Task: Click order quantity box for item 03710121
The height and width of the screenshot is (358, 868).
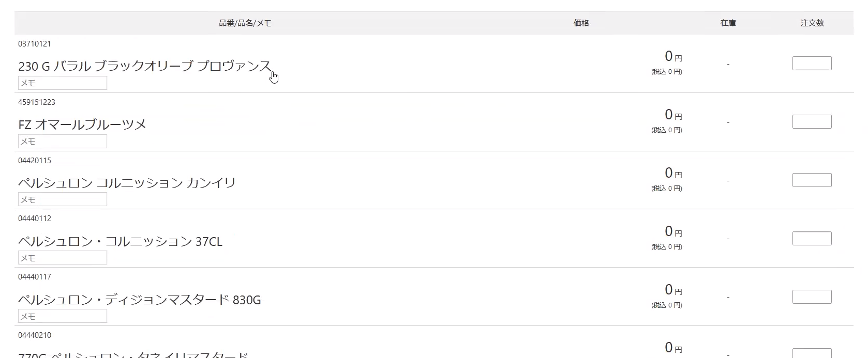Action: click(812, 64)
